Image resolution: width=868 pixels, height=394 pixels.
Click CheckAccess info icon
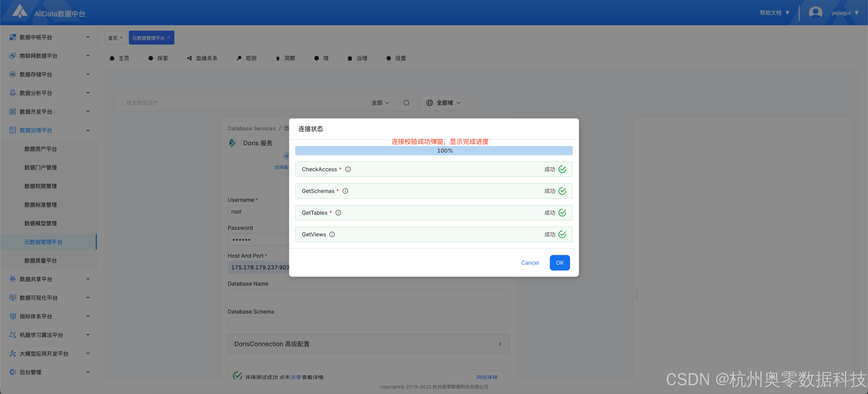pyautogui.click(x=348, y=169)
